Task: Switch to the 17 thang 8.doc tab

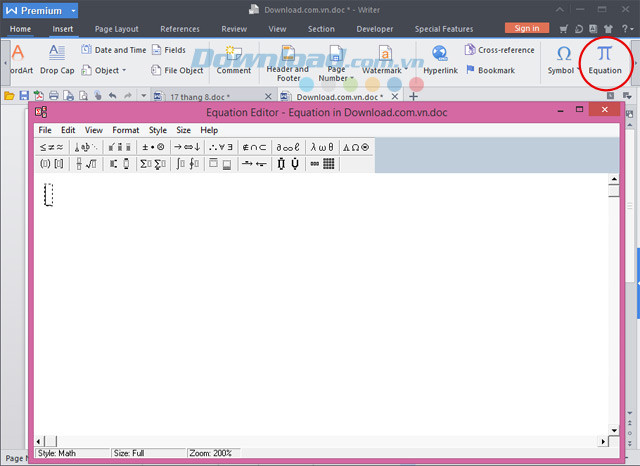Action: pyautogui.click(x=199, y=97)
